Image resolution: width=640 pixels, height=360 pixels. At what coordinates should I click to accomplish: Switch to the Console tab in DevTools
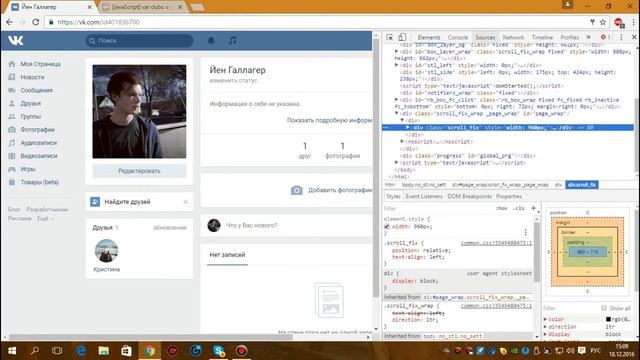(458, 37)
